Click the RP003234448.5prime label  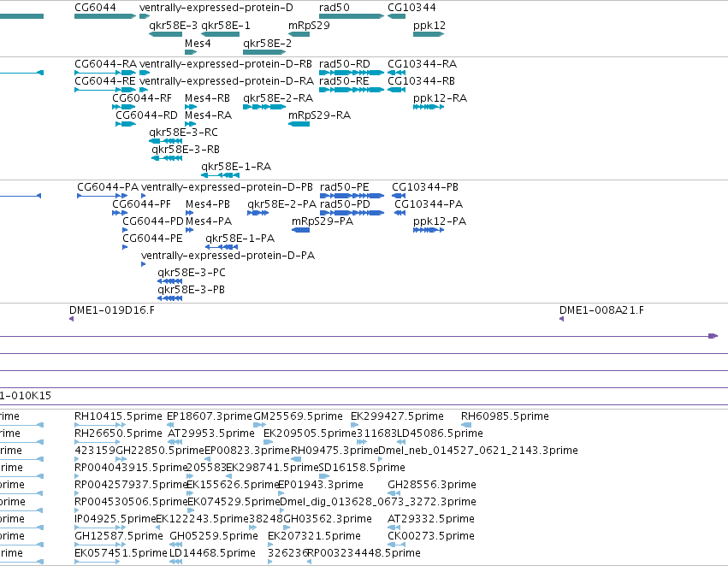(x=364, y=553)
